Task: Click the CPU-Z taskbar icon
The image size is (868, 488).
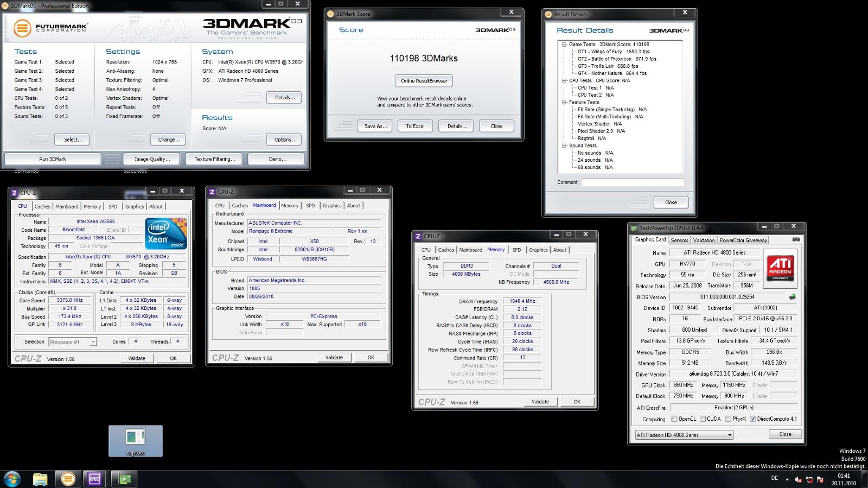Action: 94,479
